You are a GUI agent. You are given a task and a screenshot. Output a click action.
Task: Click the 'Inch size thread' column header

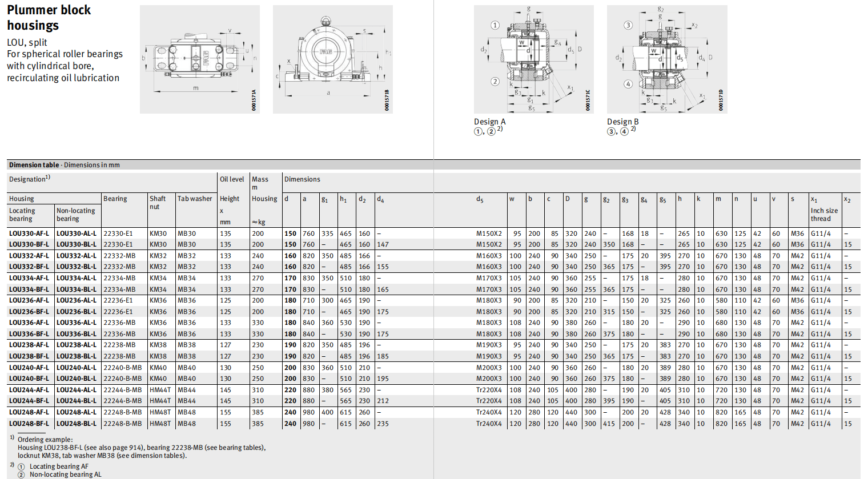pyautogui.click(x=824, y=215)
